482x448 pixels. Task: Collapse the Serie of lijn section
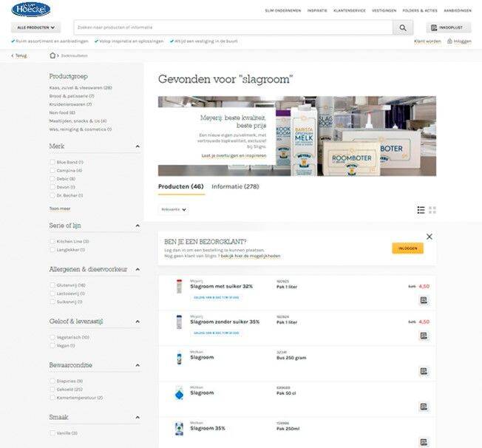(x=138, y=225)
